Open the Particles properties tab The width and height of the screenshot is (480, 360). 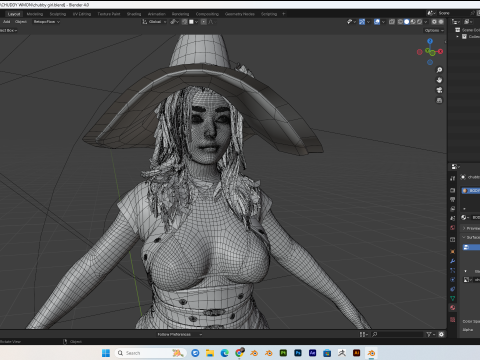tap(452, 270)
